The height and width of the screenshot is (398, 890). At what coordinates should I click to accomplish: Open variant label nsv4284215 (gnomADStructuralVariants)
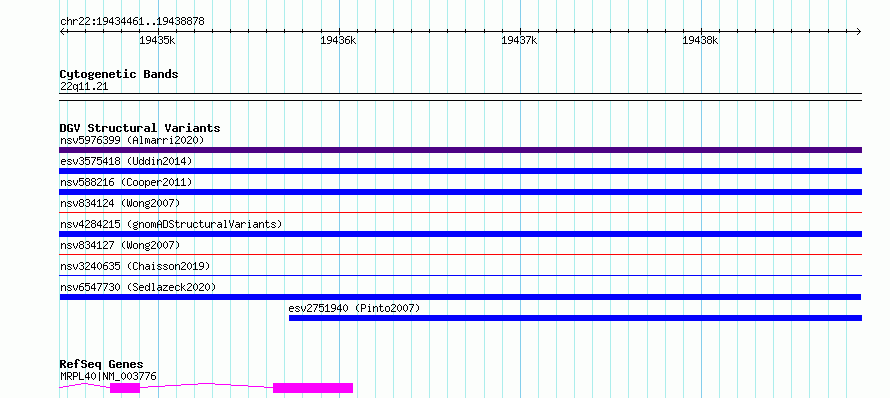(x=171, y=224)
